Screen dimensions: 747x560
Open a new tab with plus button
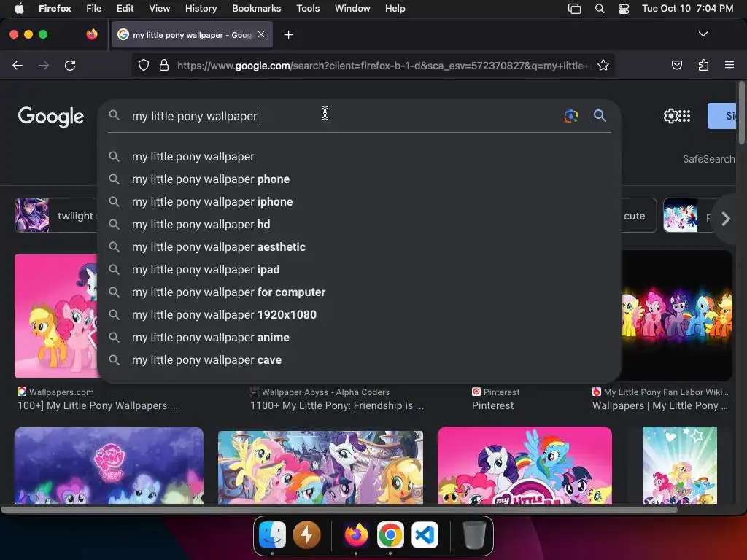[288, 35]
